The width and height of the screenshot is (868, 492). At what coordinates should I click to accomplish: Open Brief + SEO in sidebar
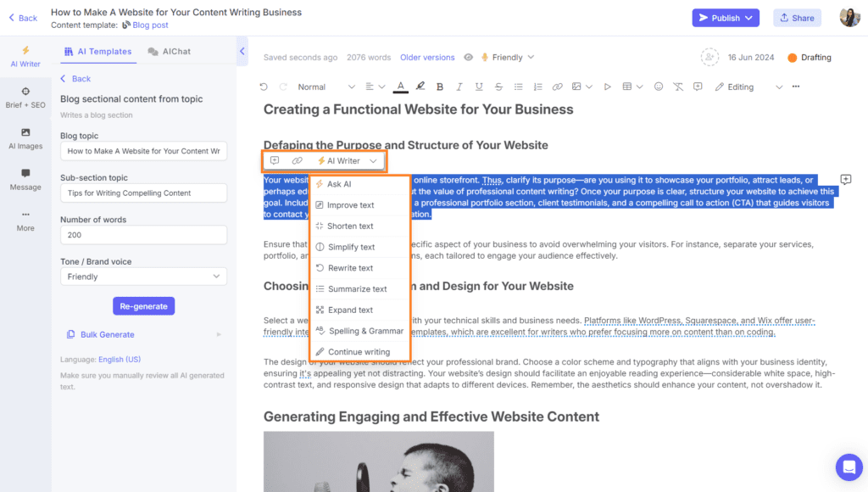pyautogui.click(x=25, y=98)
